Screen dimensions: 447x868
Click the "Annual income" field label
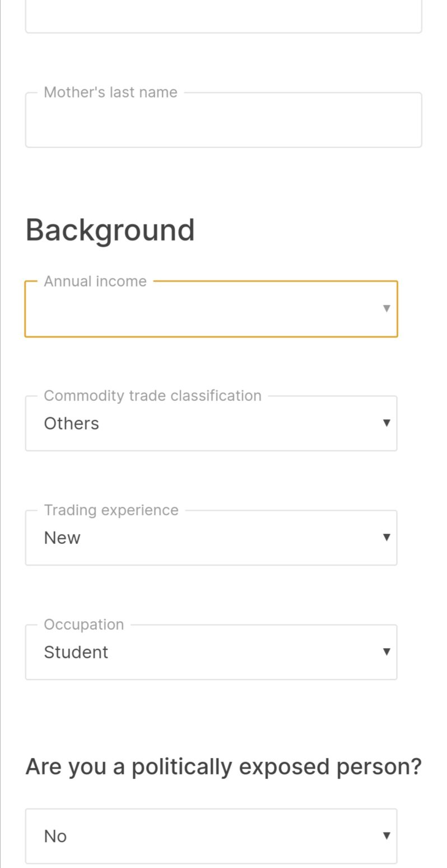(95, 281)
